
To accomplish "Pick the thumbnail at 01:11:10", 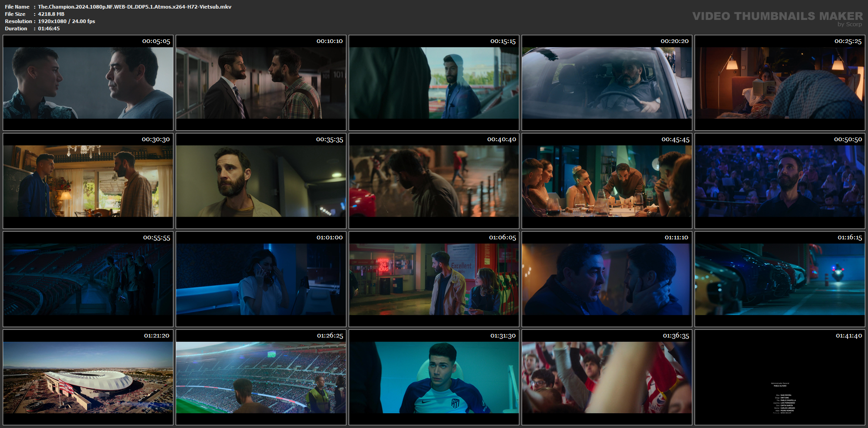I will click(x=607, y=279).
